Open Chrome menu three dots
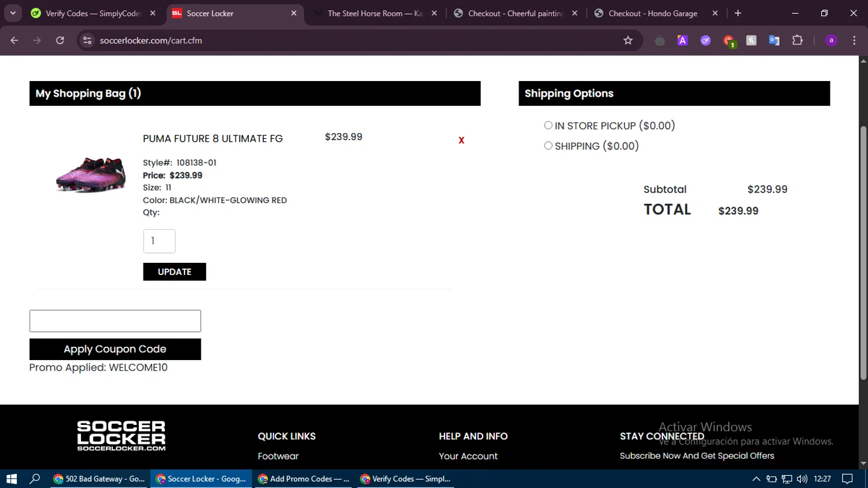 coord(854,41)
